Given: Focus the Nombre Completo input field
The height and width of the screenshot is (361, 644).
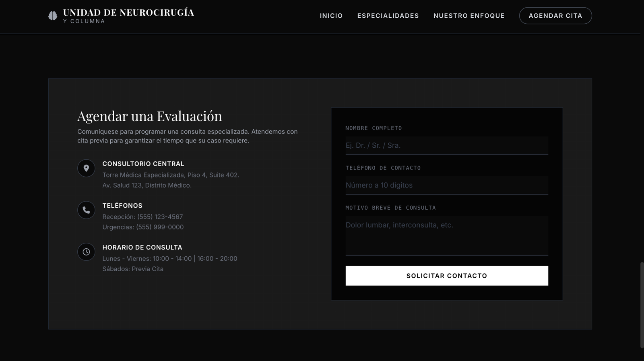Looking at the screenshot, I should tap(447, 145).
